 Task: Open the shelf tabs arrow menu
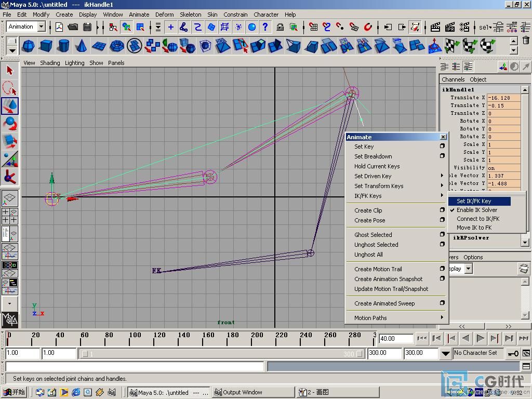coord(12,50)
